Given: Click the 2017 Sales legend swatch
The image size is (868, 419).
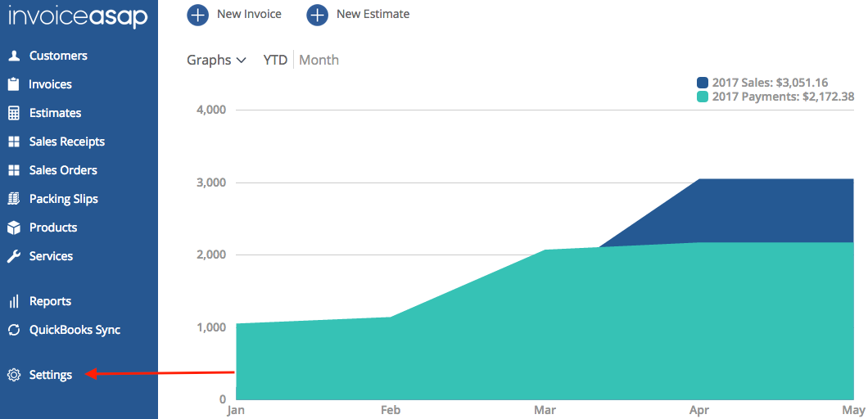Looking at the screenshot, I should (x=703, y=83).
